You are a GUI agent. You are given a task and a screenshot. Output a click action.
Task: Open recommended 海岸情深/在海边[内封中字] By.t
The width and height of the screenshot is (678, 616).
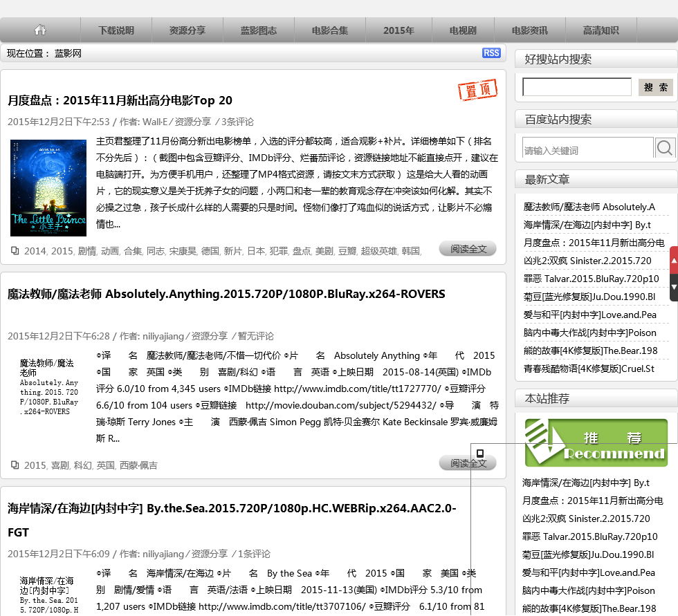tap(586, 483)
